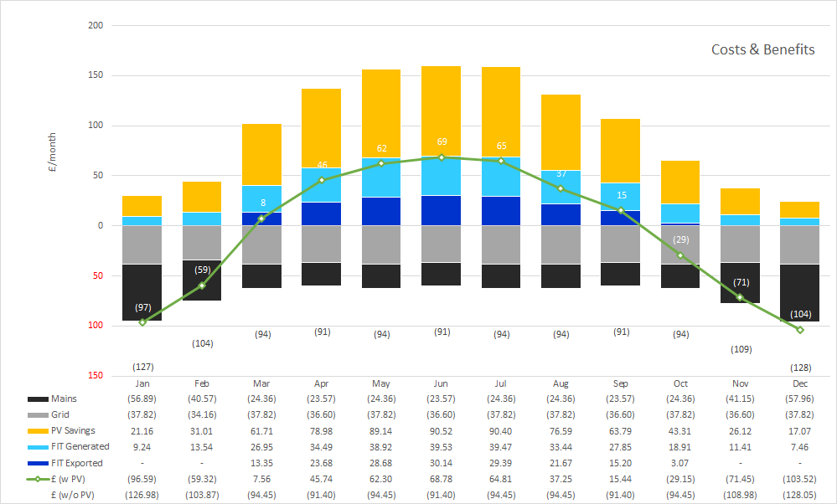The image size is (837, 504).
Task: Click the Jun column header
Action: point(441,383)
